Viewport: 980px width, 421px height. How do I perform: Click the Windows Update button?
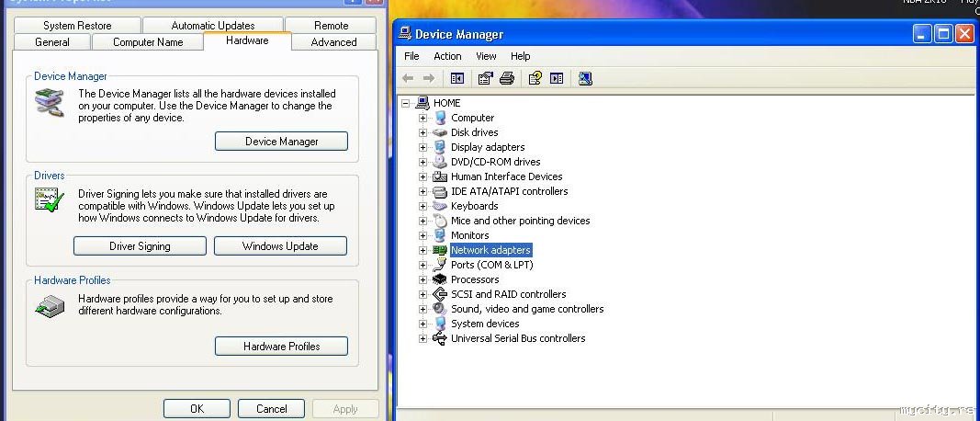coord(280,245)
